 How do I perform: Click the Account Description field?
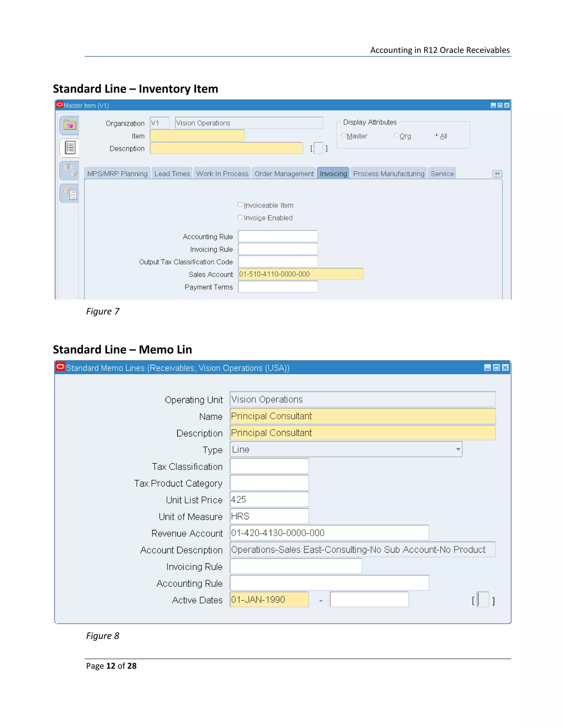[x=363, y=549]
